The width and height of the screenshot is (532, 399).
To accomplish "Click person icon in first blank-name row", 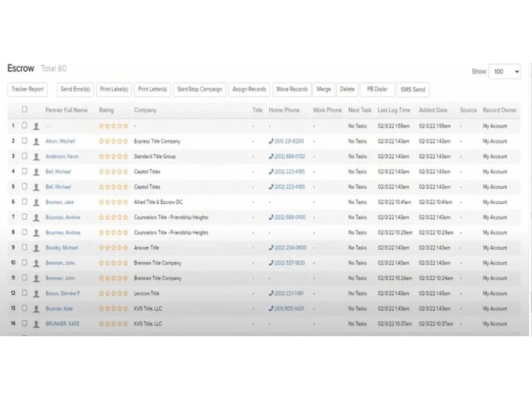I will [36, 127].
